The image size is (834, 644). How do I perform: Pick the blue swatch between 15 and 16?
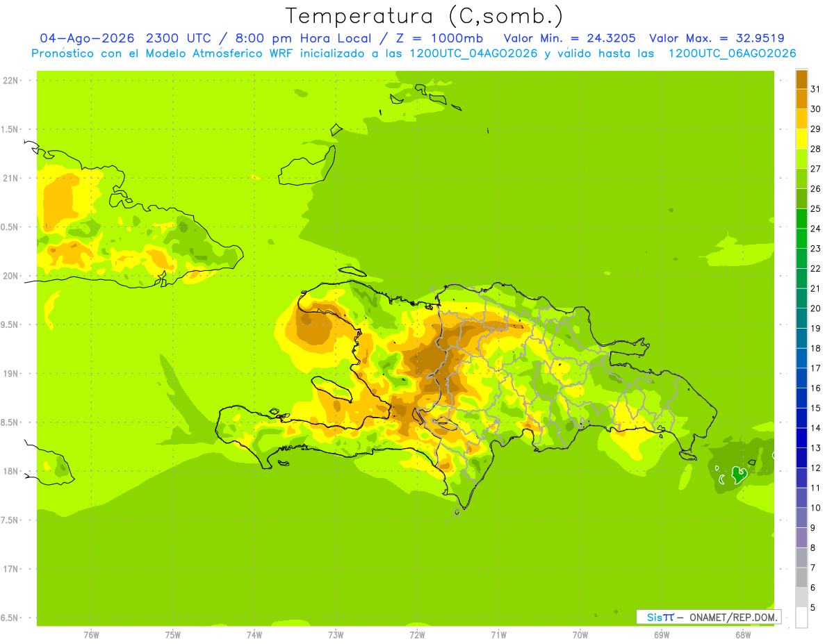pos(801,397)
